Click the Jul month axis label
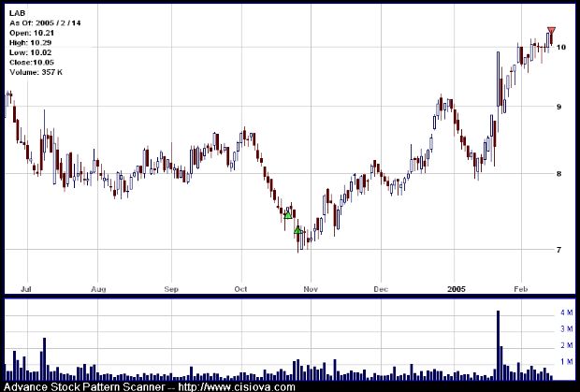The width and height of the screenshot is (580, 392). click(25, 289)
